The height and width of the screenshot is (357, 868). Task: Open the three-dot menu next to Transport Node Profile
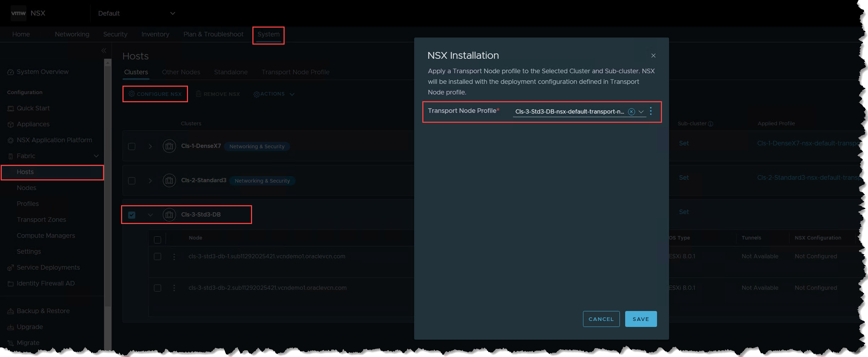coord(651,111)
